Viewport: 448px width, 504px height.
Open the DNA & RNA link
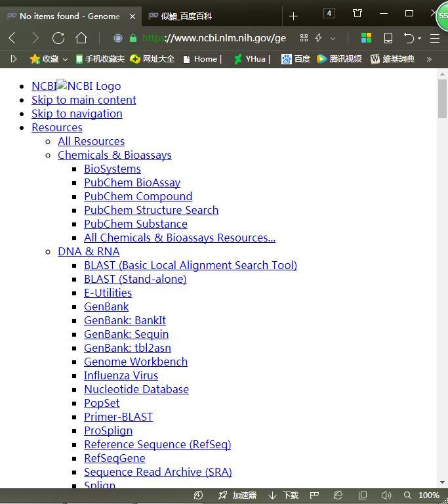[x=89, y=252]
